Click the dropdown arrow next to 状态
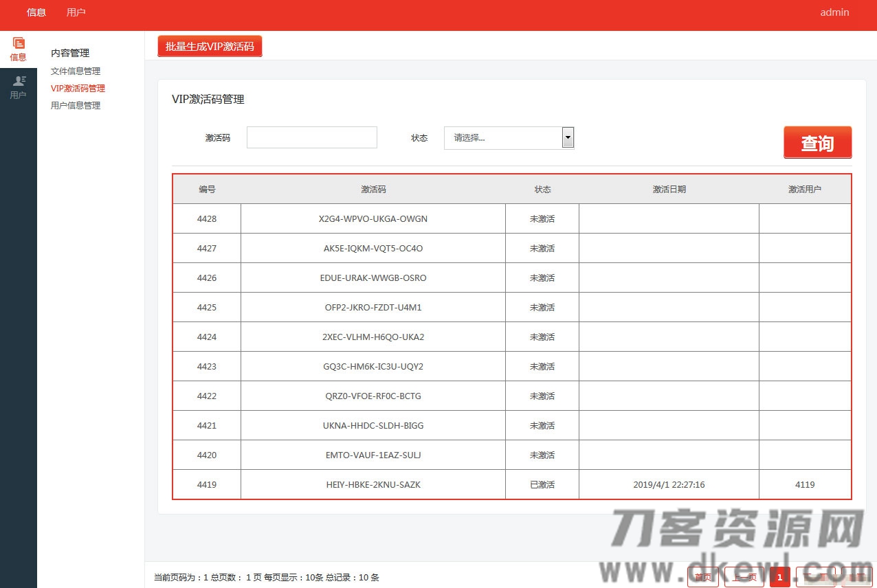This screenshot has height=588, width=877. coord(568,137)
